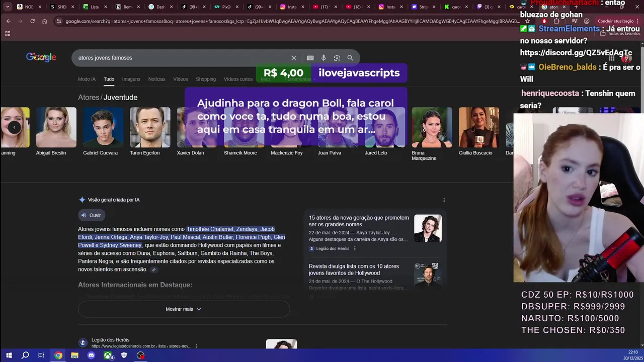The width and height of the screenshot is (644, 362).
Task: Open Windows taskbar search
Action: tap(25, 355)
